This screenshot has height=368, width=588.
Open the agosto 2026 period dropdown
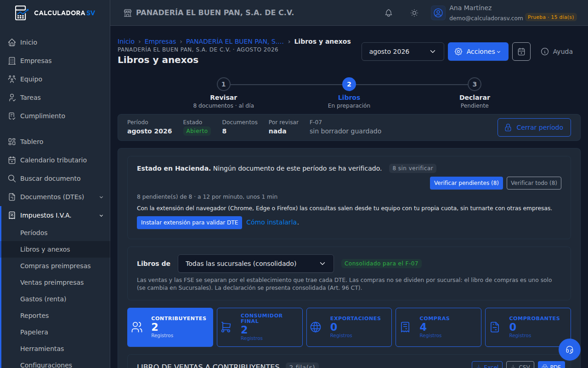pos(403,52)
